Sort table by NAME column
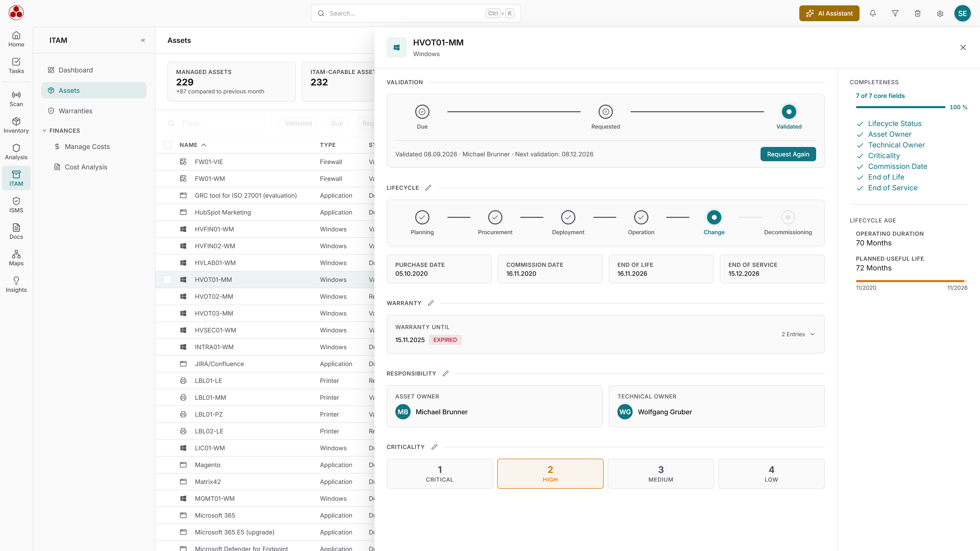This screenshot has height=551, width=980. (x=192, y=145)
